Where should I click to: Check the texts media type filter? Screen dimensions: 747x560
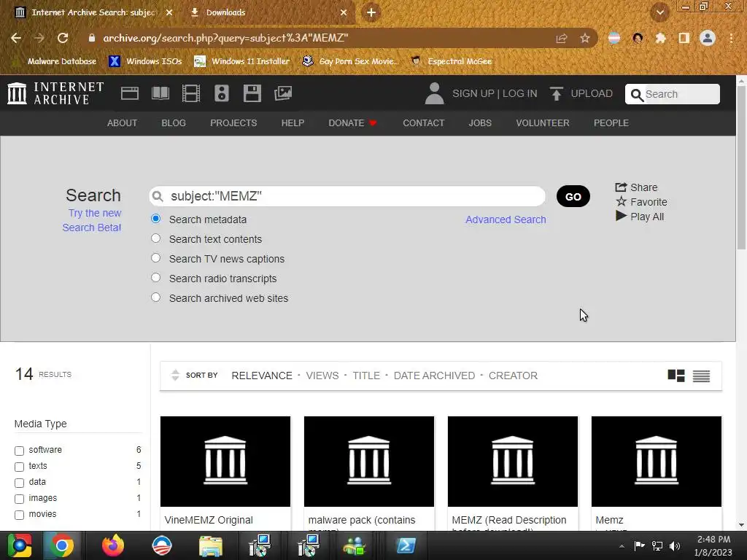click(x=19, y=467)
